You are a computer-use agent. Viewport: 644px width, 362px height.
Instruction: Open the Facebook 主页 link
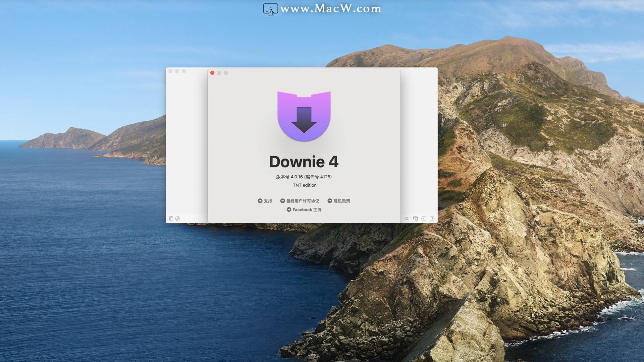pos(304,209)
